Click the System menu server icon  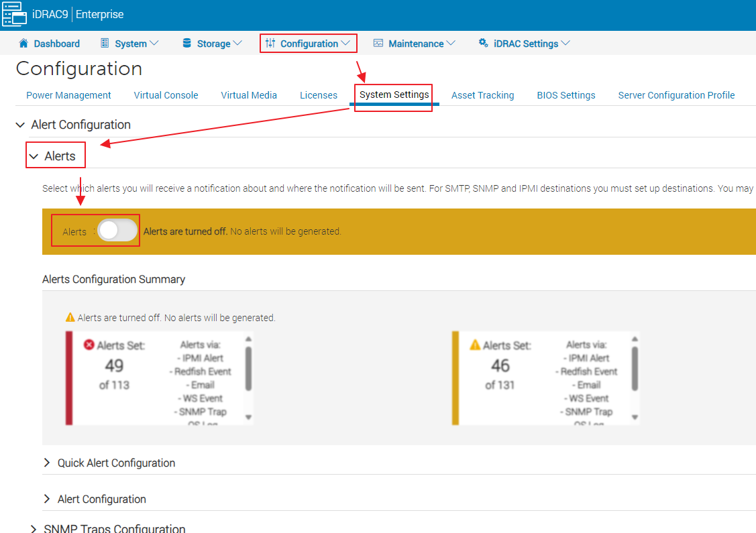pyautogui.click(x=104, y=43)
